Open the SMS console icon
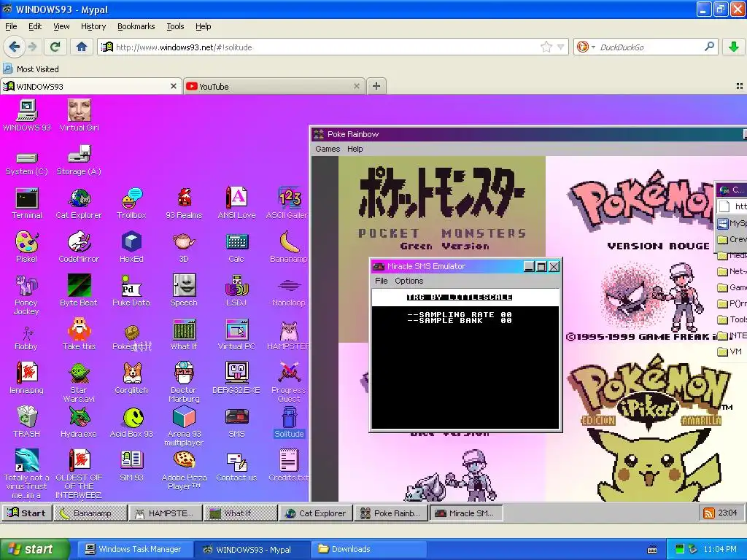747x560 pixels. click(x=237, y=422)
